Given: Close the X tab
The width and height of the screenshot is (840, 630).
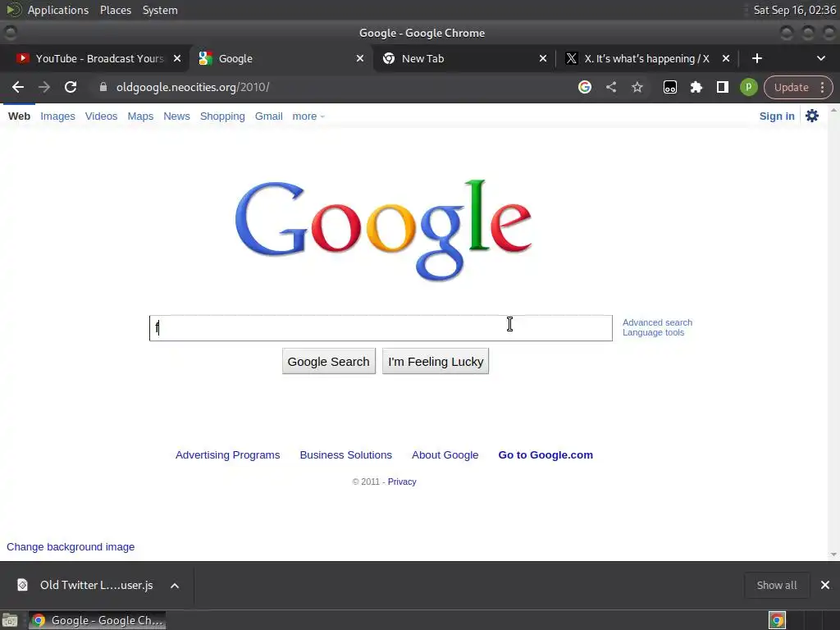Looking at the screenshot, I should coord(726,58).
